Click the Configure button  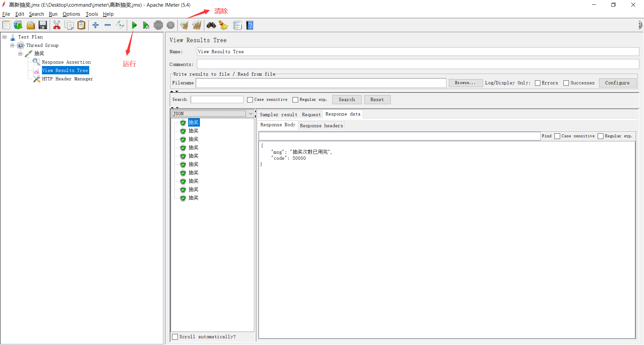[x=617, y=83]
